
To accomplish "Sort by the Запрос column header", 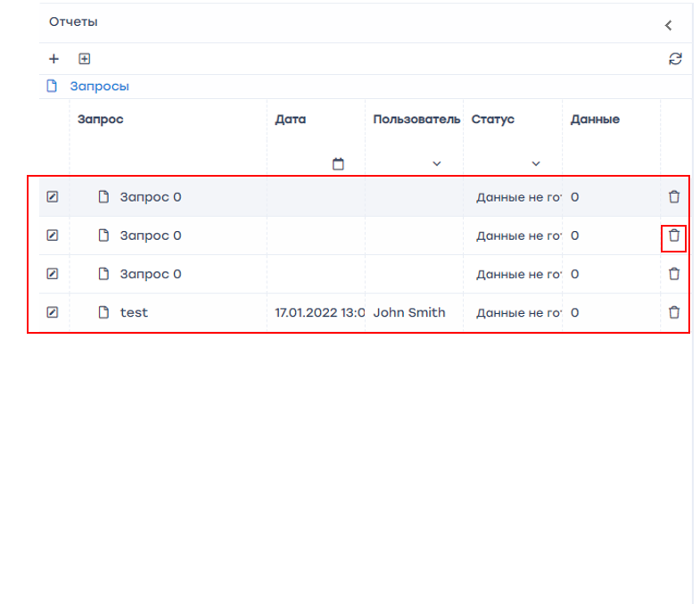I will coord(101,120).
